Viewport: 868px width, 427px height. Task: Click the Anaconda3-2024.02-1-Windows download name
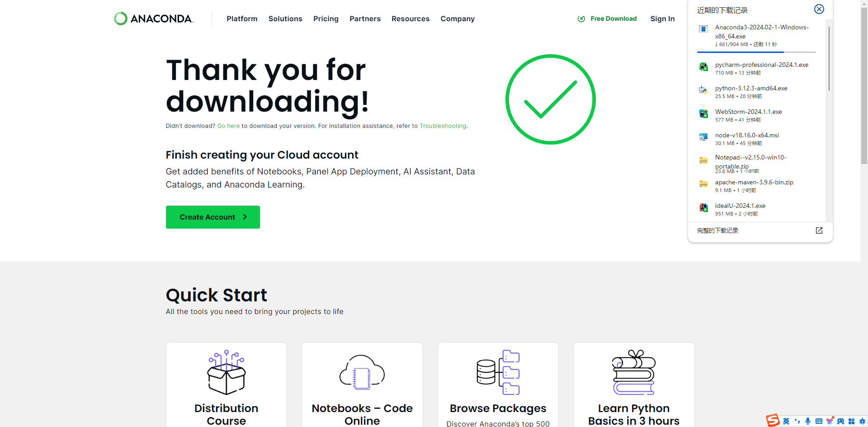762,32
